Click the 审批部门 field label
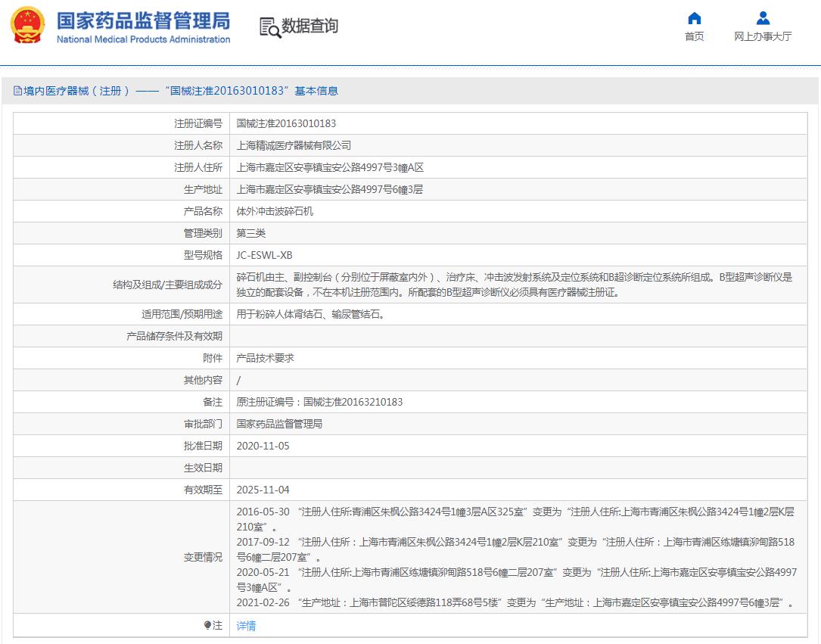Image resolution: width=821 pixels, height=644 pixels. point(203,424)
